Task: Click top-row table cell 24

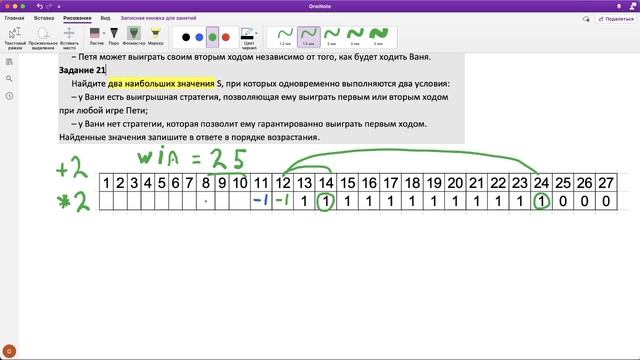Action: pos(541,183)
